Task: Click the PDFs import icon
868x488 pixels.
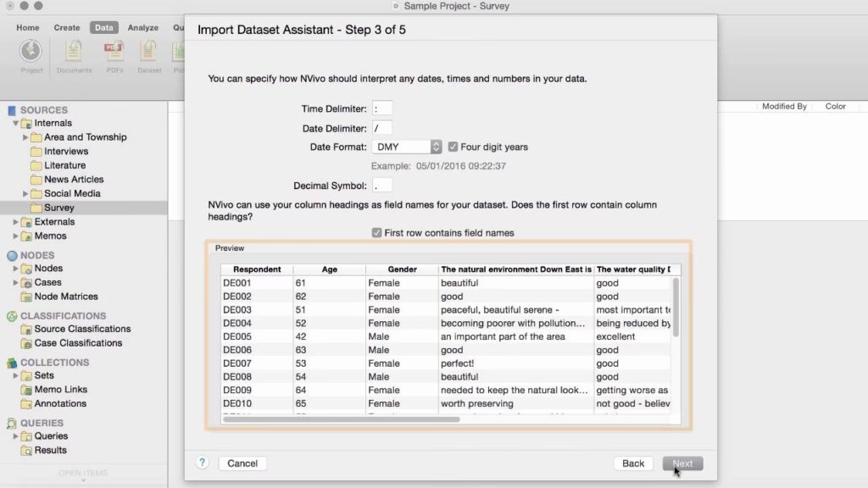Action: pyautogui.click(x=114, y=53)
